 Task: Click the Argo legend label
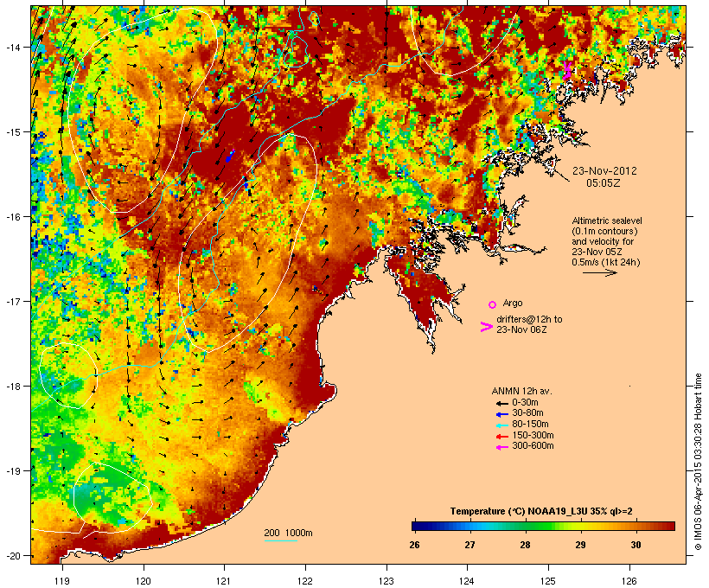point(513,303)
